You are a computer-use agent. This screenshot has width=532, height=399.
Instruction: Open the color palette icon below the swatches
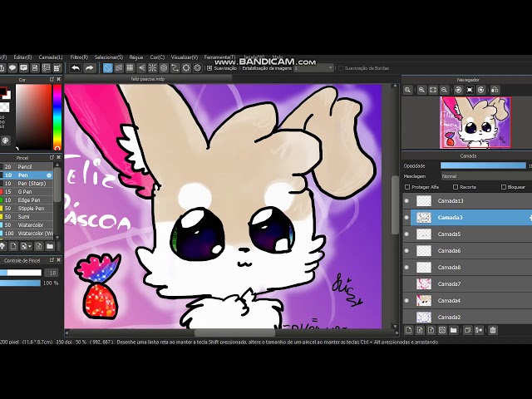click(6, 140)
